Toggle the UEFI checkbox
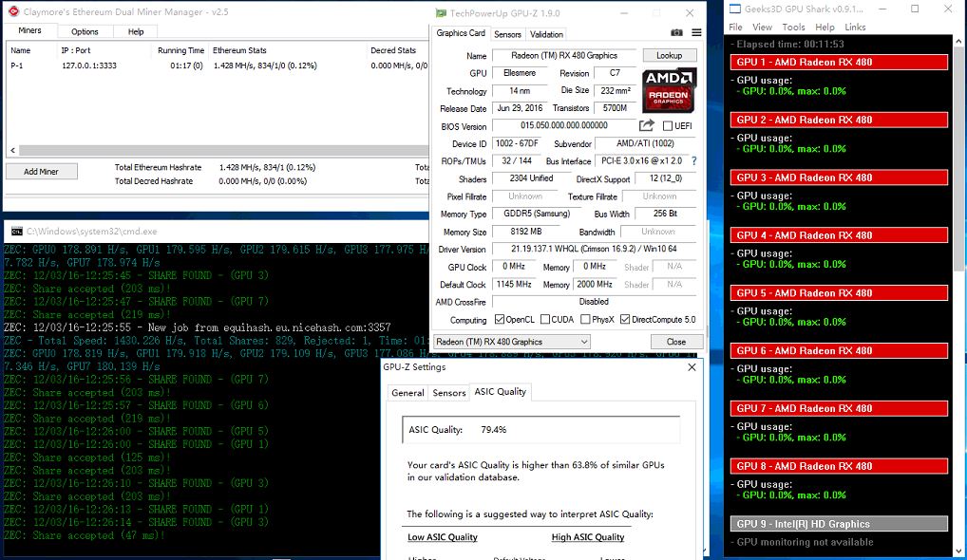 [668, 126]
